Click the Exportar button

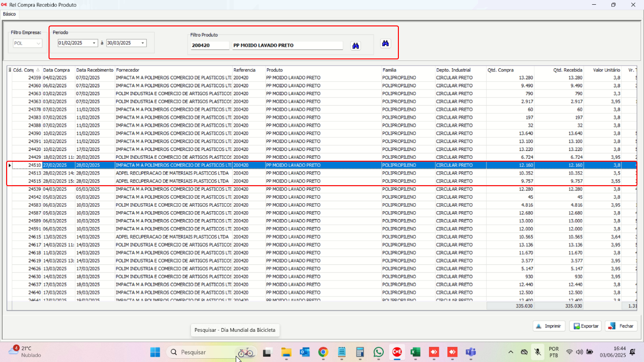point(585,326)
